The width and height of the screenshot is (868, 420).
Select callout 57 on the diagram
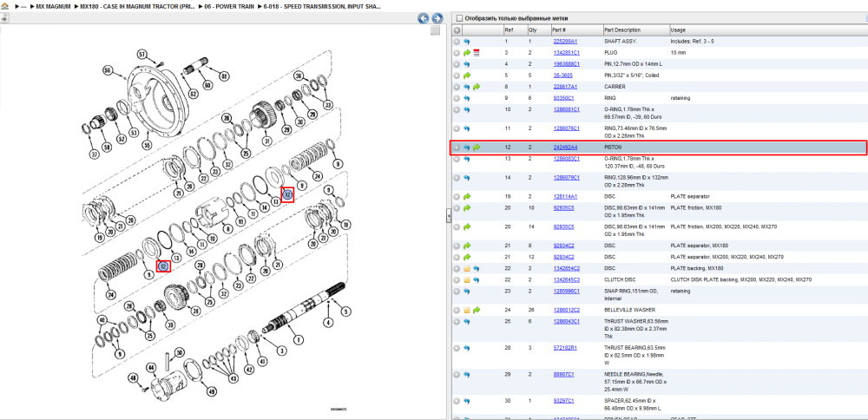coord(141,54)
